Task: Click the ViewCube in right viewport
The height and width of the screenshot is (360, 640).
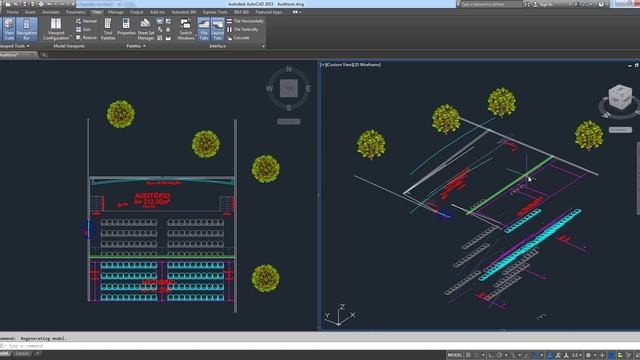Action: click(620, 97)
